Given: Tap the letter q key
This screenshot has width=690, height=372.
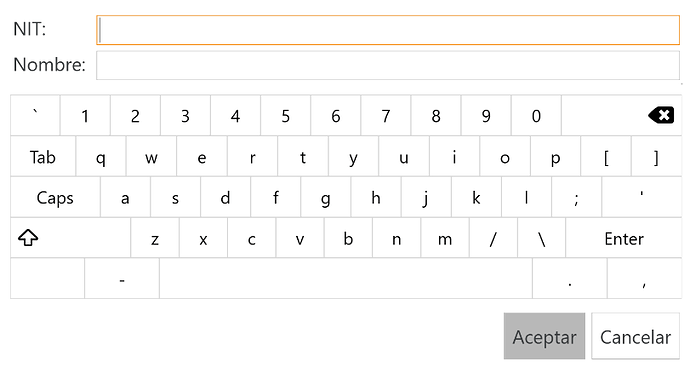Looking at the screenshot, I should [101, 157].
